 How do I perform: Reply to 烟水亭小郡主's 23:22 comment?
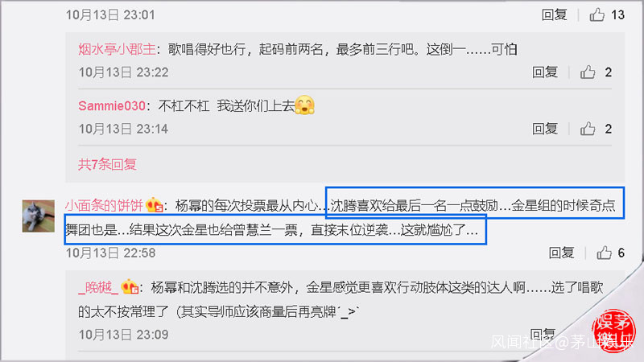(545, 72)
